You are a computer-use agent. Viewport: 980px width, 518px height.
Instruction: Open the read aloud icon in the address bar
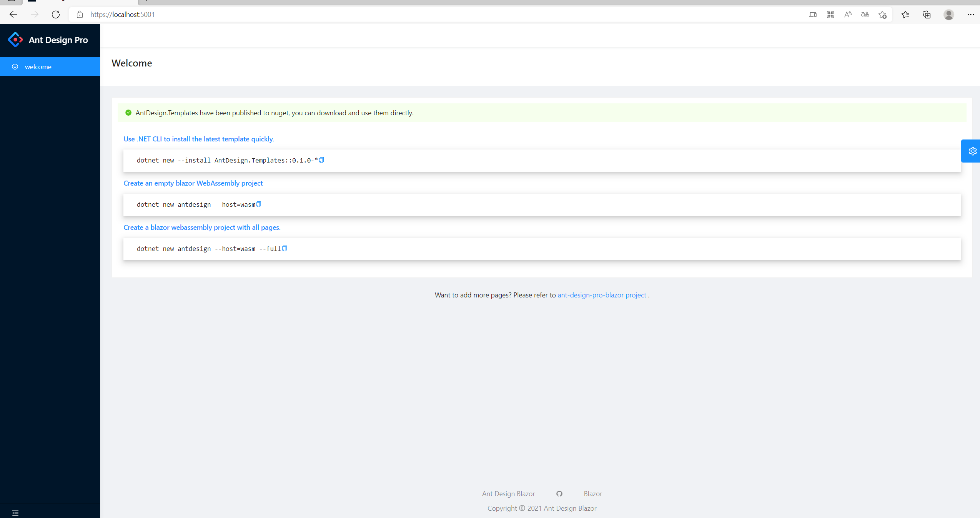point(848,15)
